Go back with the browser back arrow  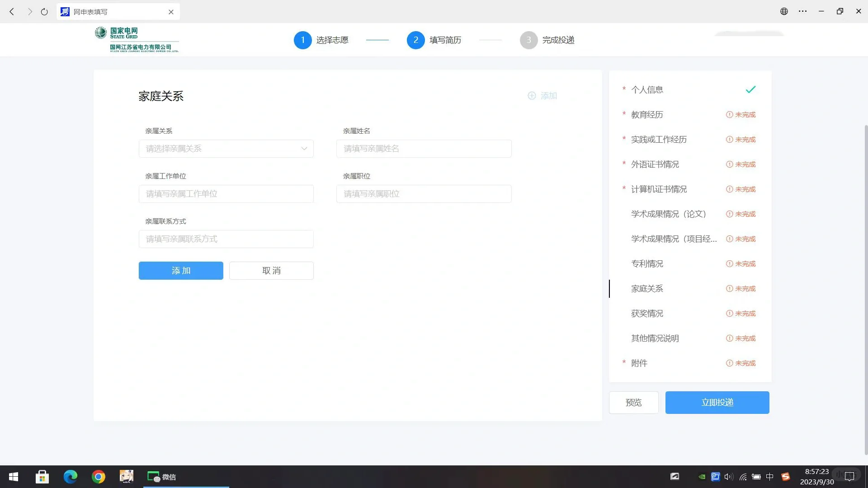tap(12, 12)
